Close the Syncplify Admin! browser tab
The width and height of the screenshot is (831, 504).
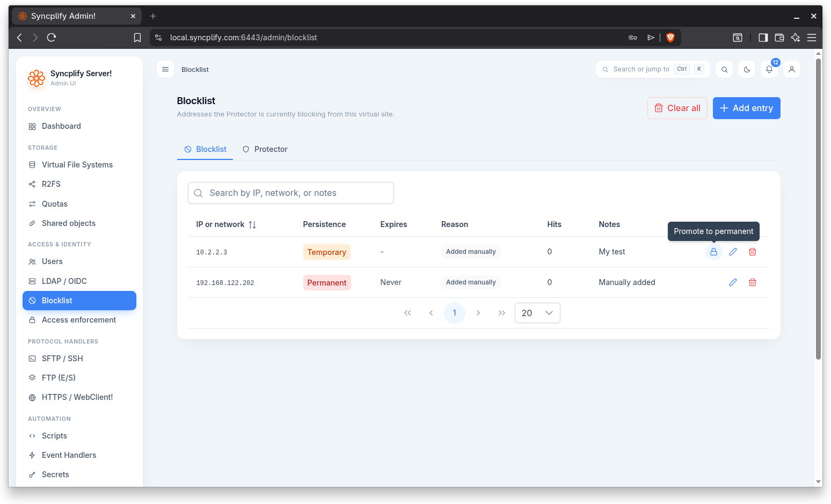pos(133,16)
